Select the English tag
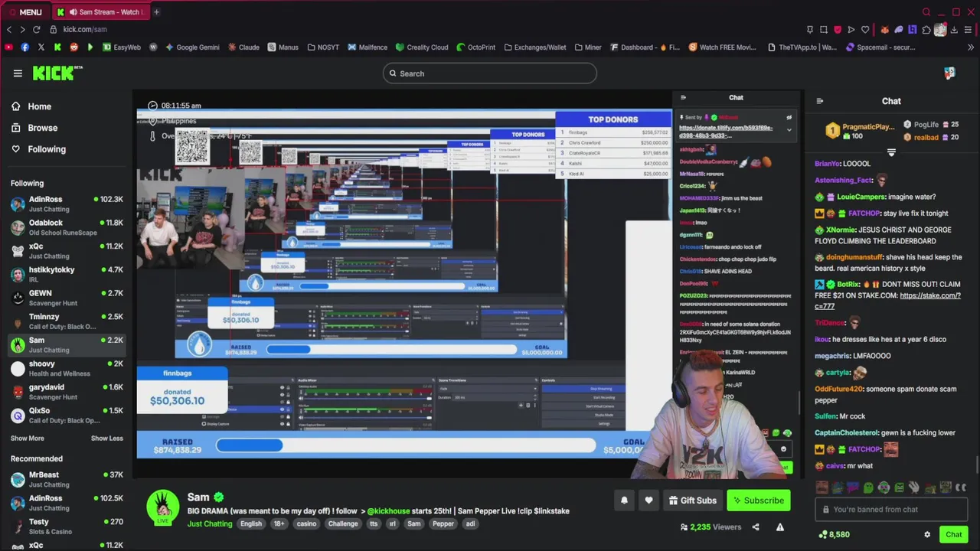The width and height of the screenshot is (980, 551). coord(251,524)
